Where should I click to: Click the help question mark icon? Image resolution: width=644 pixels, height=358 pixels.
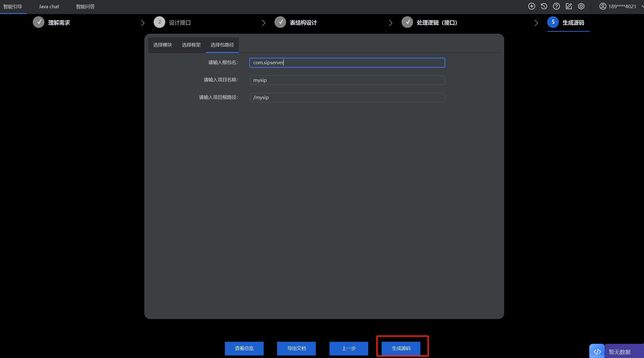pyautogui.click(x=556, y=6)
